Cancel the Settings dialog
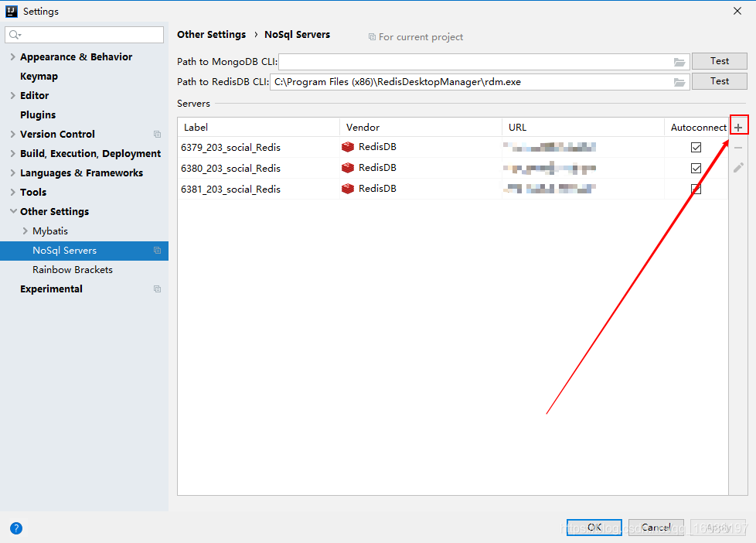 pyautogui.click(x=656, y=528)
